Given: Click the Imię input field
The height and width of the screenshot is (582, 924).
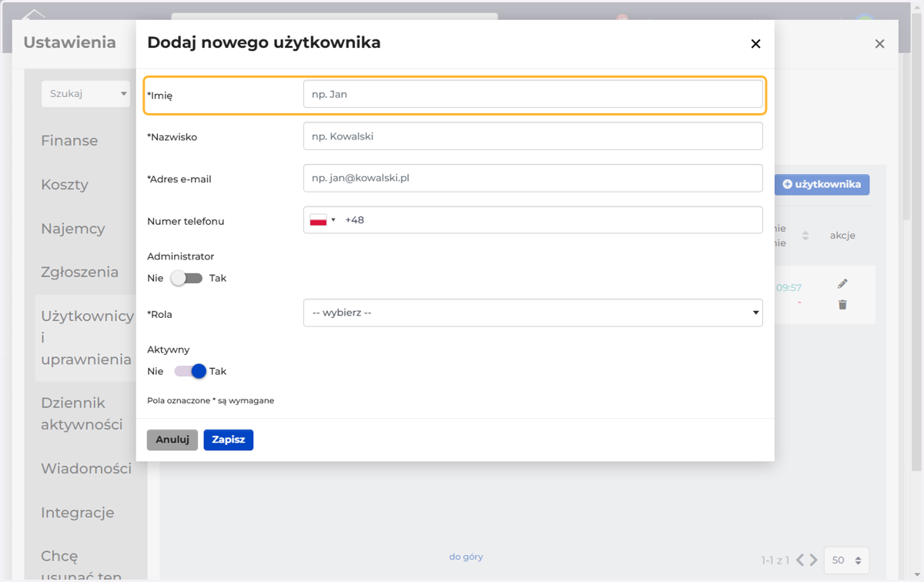Looking at the screenshot, I should point(533,94).
